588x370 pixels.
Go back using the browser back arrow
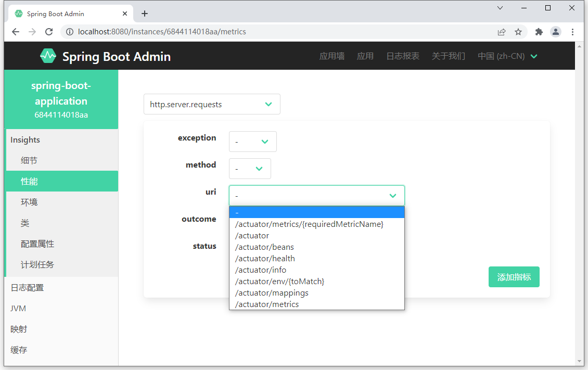coord(16,32)
